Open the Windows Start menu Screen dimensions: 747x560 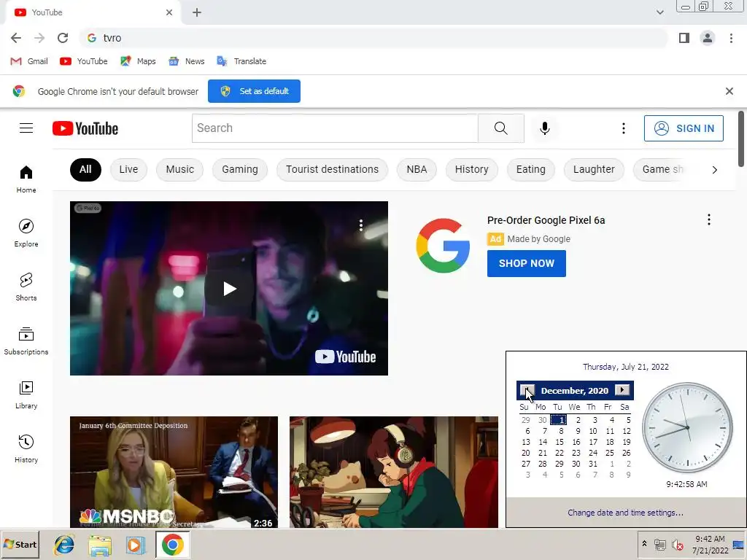(20, 545)
